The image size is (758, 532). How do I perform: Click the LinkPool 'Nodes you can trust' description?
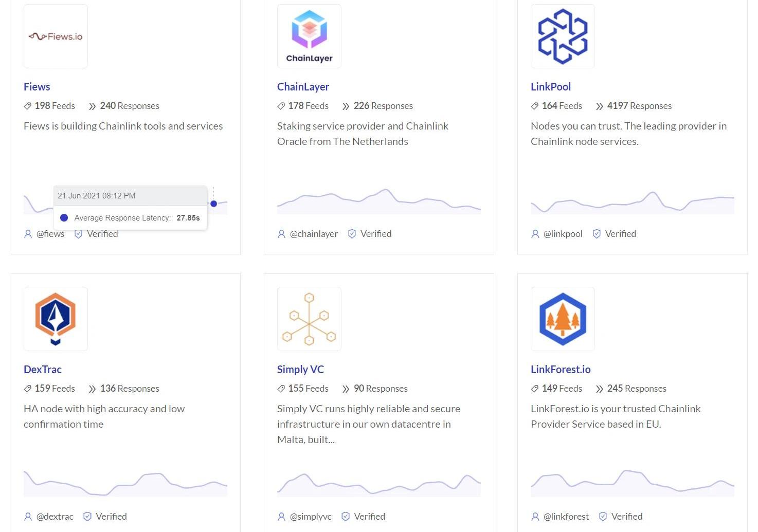[629, 134]
